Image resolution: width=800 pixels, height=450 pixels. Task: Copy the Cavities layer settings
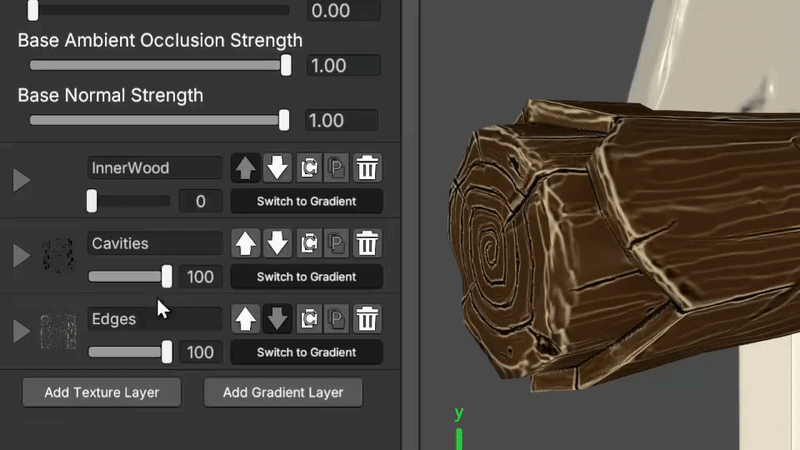309,244
